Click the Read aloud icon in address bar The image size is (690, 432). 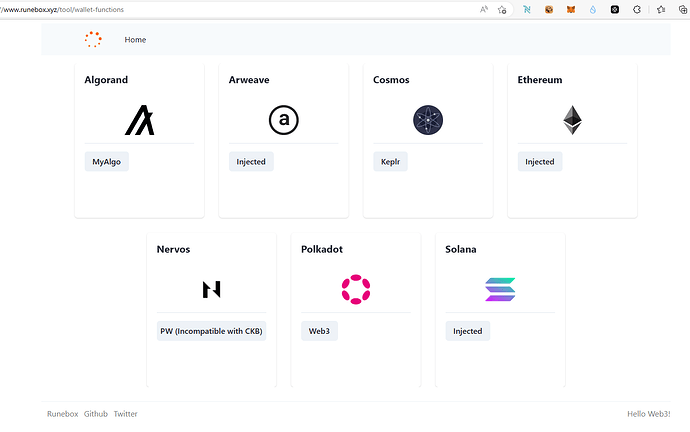coord(484,9)
